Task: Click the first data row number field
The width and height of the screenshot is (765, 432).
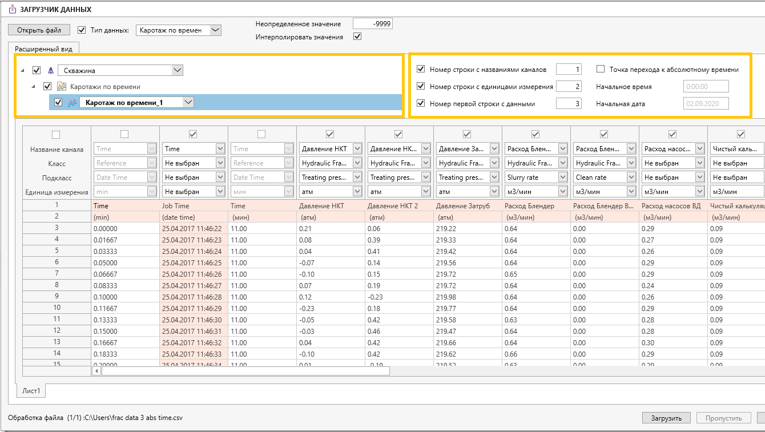Action: pyautogui.click(x=569, y=103)
